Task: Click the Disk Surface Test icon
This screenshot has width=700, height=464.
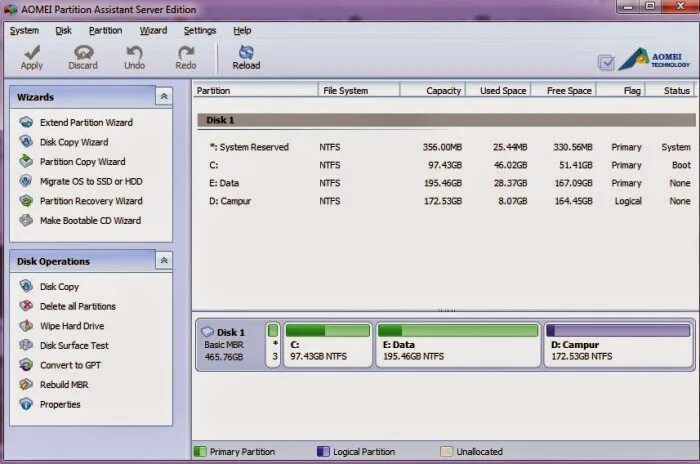Action: (x=26, y=345)
